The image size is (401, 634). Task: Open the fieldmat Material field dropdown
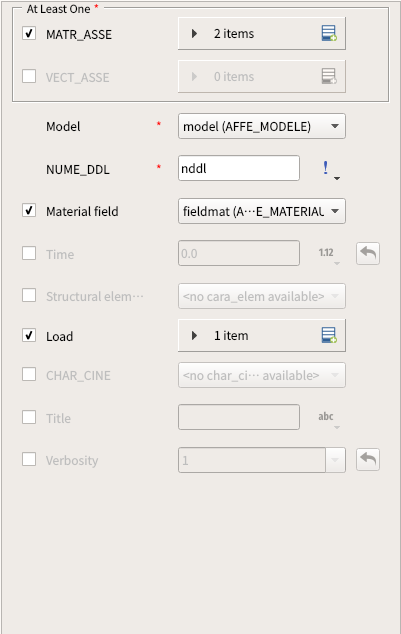[262, 211]
